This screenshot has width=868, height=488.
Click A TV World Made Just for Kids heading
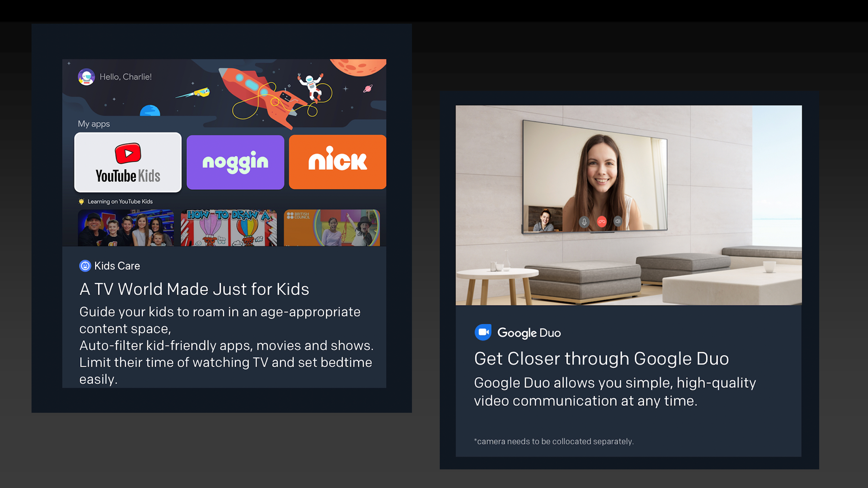[x=194, y=289]
